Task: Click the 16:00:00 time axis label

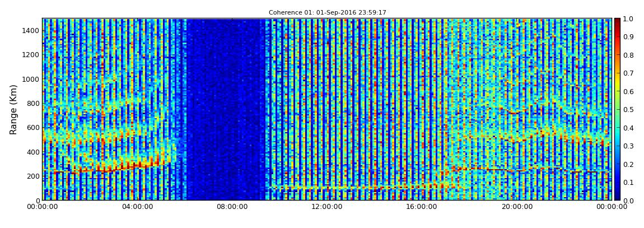Action: pyautogui.click(x=422, y=207)
